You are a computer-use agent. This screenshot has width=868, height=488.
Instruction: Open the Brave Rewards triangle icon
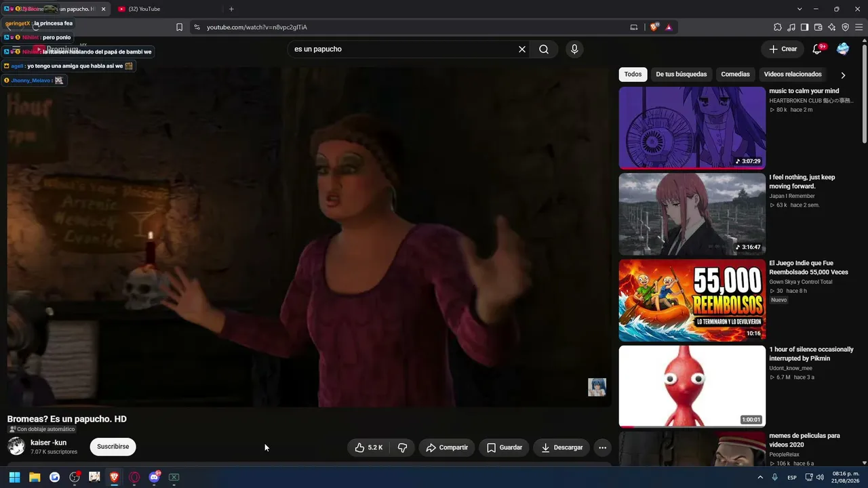[x=669, y=27]
